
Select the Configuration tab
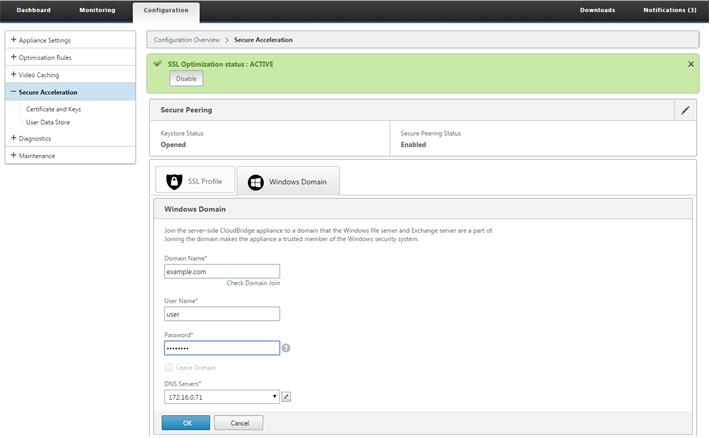[166, 11]
